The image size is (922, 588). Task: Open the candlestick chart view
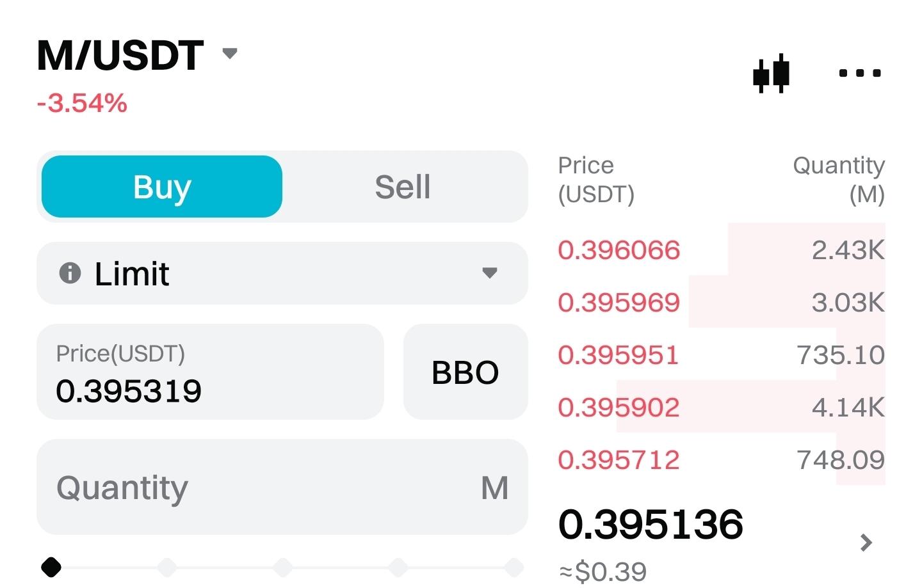771,74
